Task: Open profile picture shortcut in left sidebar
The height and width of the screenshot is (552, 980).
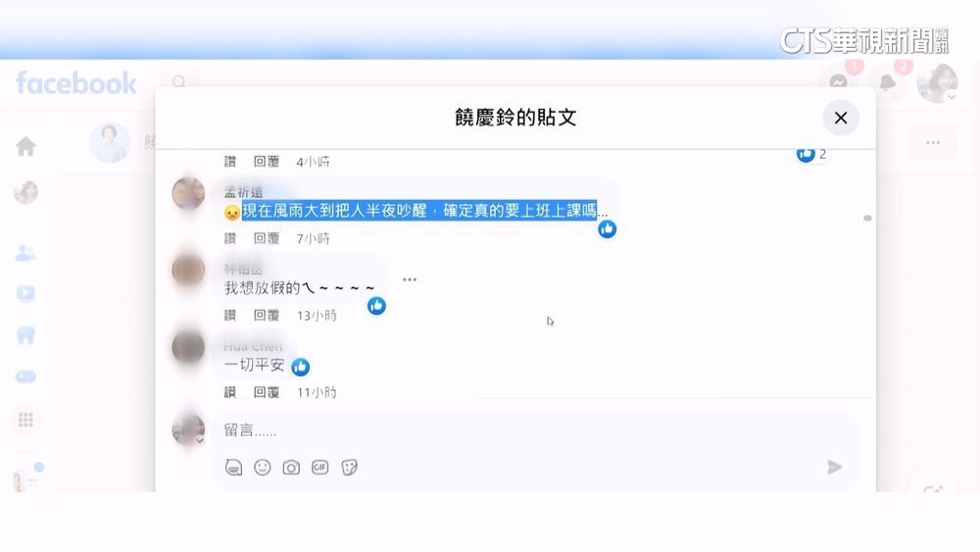Action: click(x=25, y=192)
